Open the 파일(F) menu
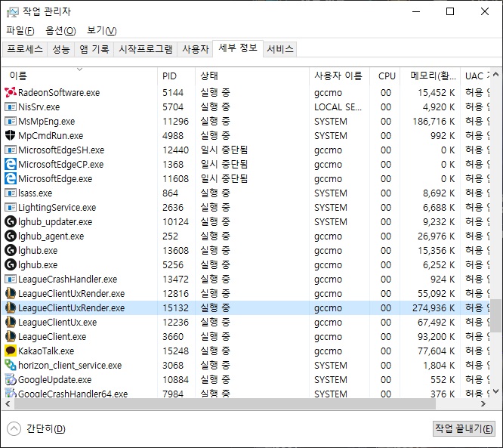 pyautogui.click(x=20, y=31)
